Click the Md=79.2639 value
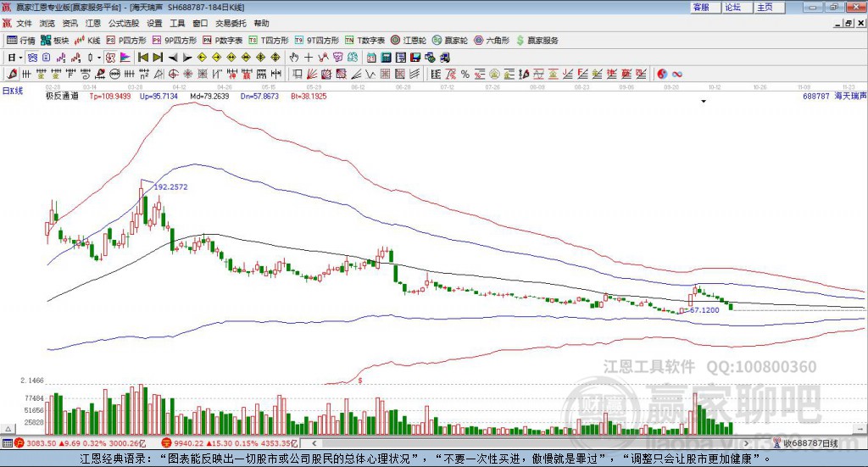The image size is (868, 467). pos(209,97)
